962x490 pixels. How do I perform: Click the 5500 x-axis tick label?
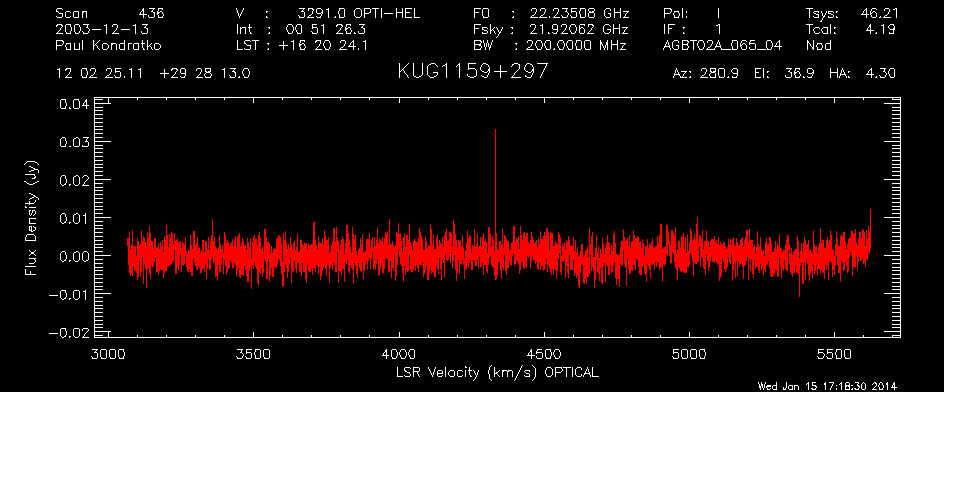pyautogui.click(x=835, y=354)
